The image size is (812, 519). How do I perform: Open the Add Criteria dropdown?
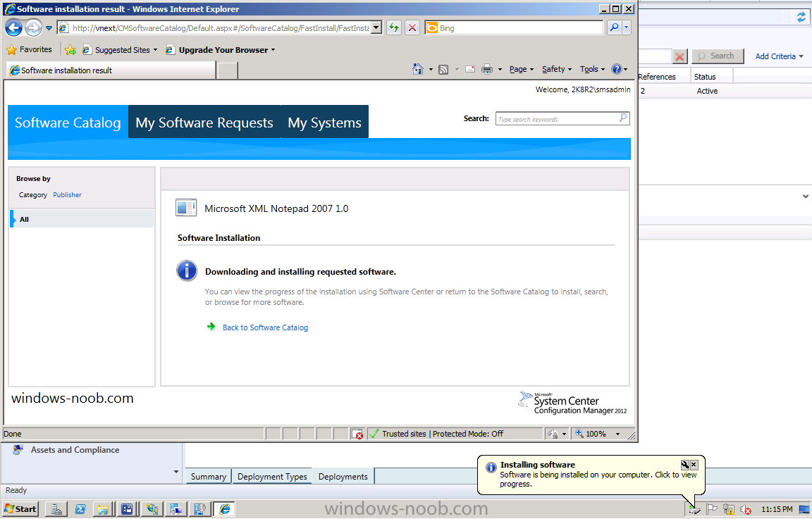tap(779, 56)
